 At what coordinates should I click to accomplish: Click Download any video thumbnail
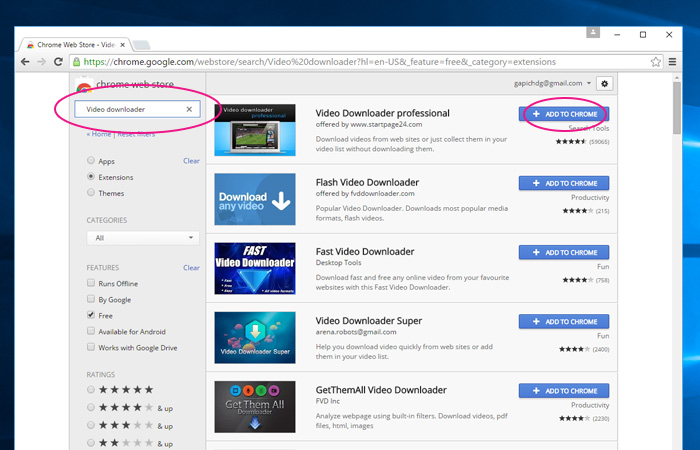(x=255, y=199)
